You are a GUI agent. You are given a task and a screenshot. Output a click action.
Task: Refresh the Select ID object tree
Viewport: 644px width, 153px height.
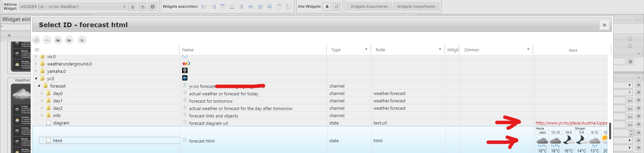36,40
